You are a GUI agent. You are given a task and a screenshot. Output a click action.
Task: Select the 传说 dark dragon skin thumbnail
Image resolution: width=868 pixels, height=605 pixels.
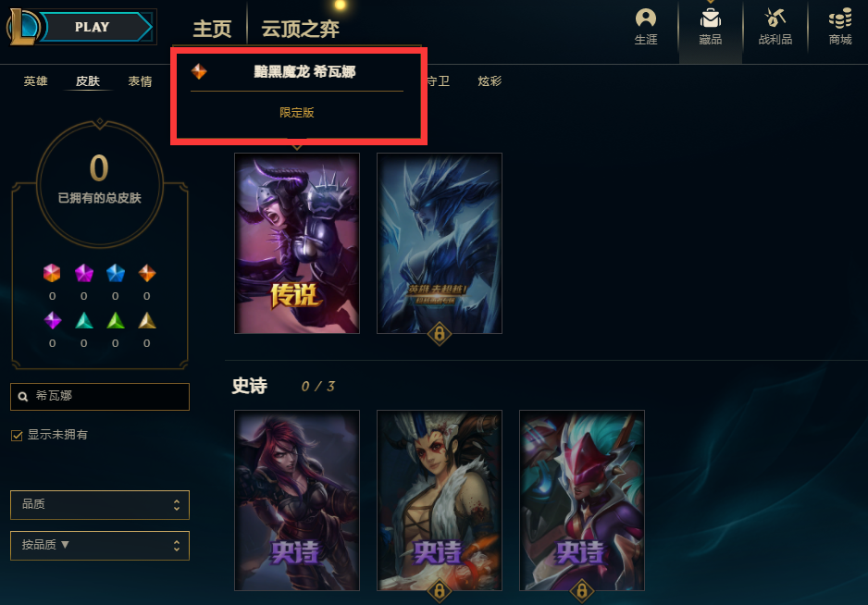click(x=297, y=243)
